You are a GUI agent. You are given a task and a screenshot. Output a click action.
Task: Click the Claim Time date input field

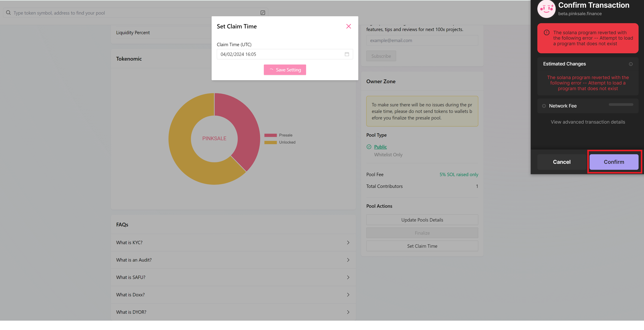285,54
